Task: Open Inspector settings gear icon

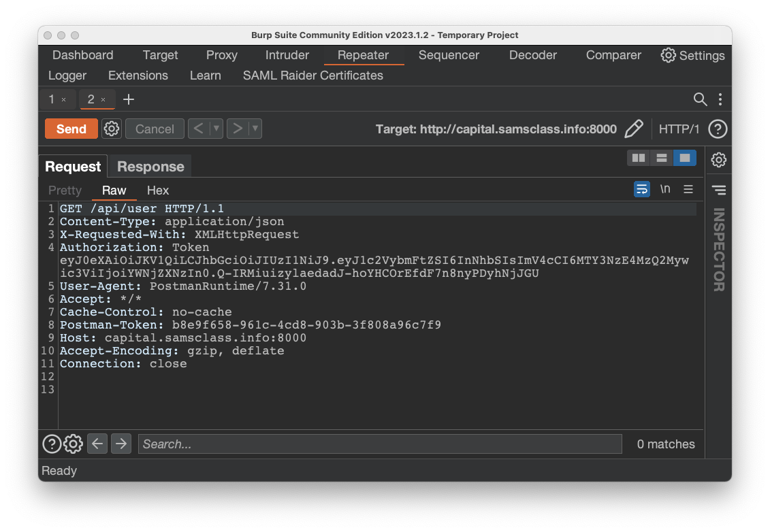Action: click(718, 159)
